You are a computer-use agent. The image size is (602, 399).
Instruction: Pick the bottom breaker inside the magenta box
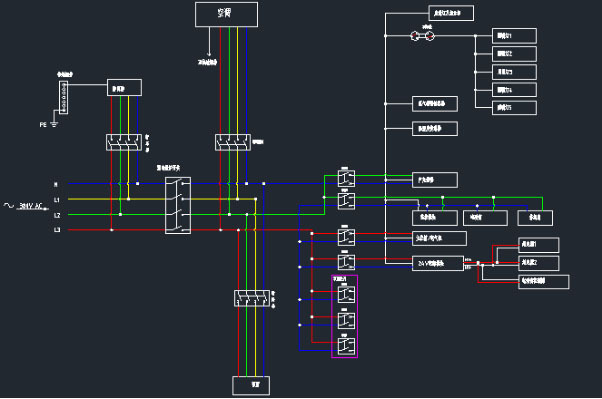(x=346, y=346)
